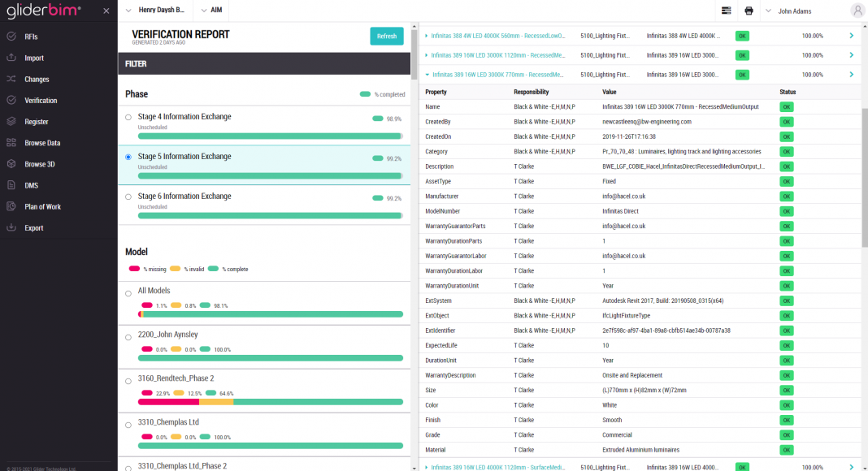Open the John Adams user dropdown
868x471 pixels.
coord(788,11)
